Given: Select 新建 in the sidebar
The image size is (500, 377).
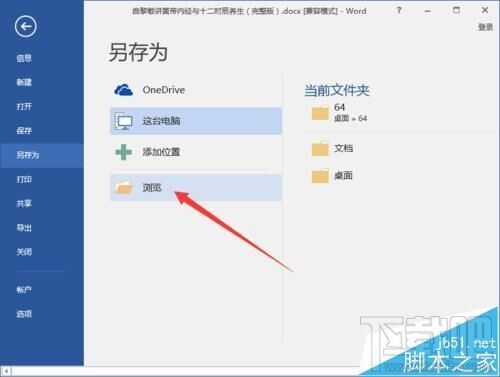Looking at the screenshot, I should tap(24, 82).
